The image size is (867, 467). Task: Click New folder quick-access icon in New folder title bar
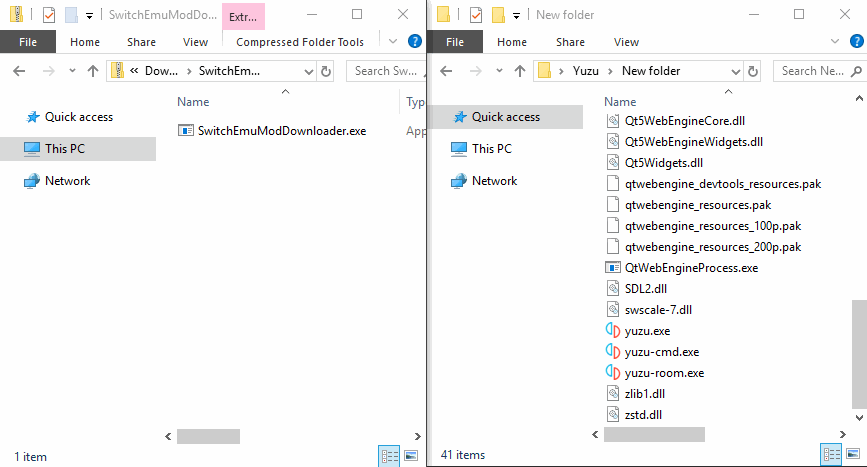click(498, 15)
